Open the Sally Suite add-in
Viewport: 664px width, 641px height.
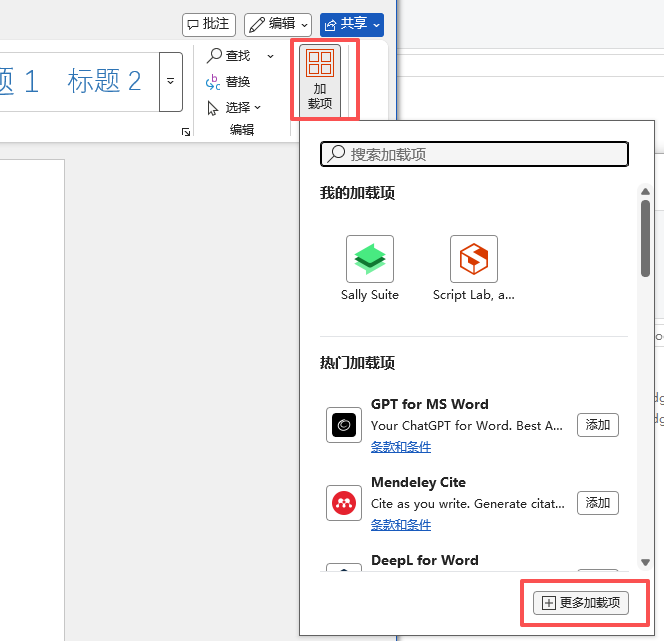coord(370,268)
